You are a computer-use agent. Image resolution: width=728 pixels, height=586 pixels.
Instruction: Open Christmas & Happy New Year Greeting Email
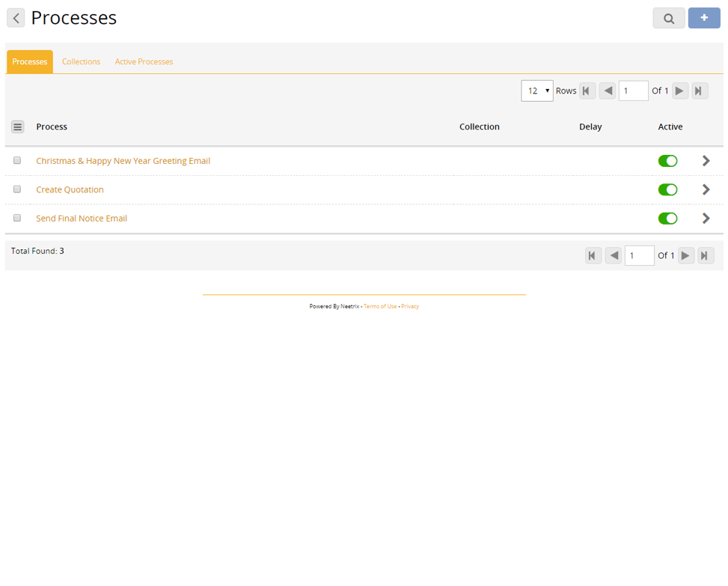click(x=123, y=161)
